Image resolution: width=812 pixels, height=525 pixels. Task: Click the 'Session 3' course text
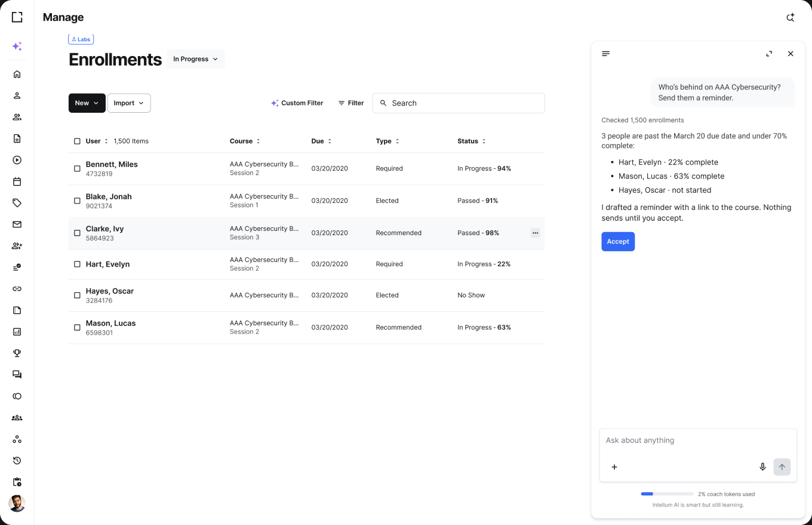(x=244, y=237)
